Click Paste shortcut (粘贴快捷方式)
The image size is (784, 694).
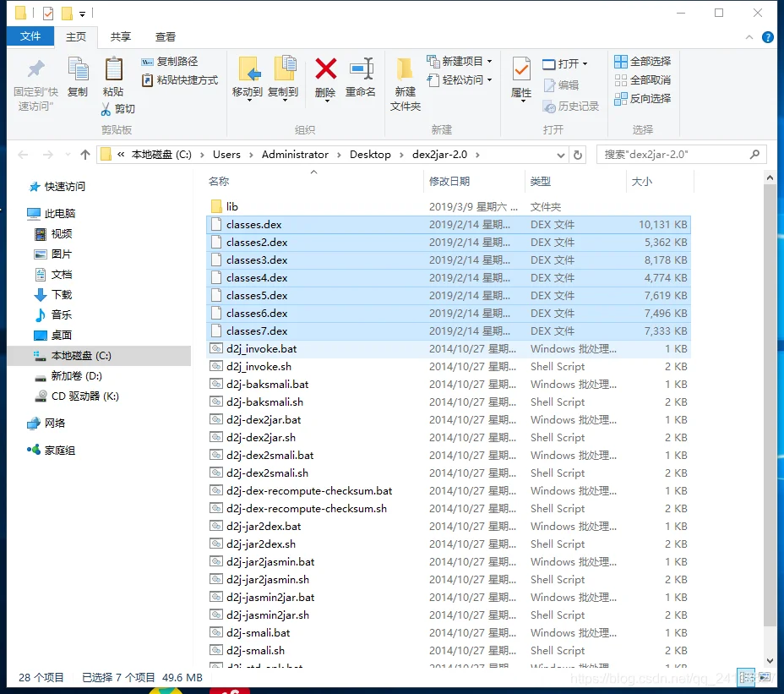(x=180, y=80)
